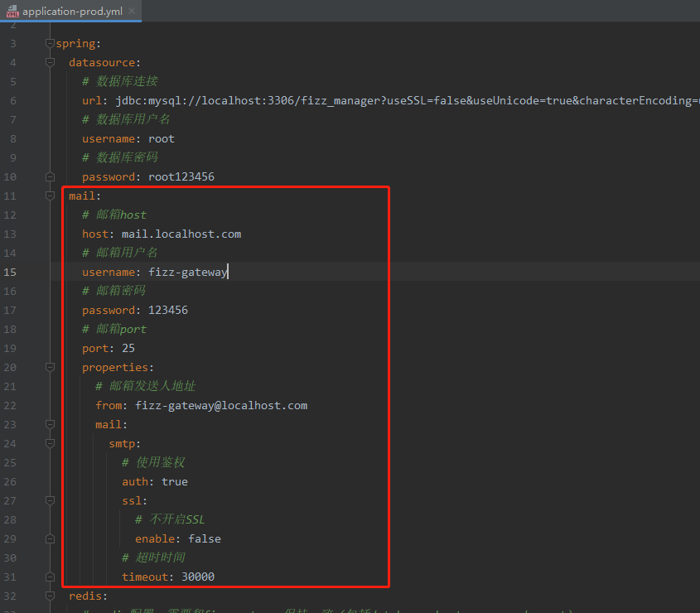Image resolution: width=700 pixels, height=613 pixels.
Task: Click the jdbc:mysql url value
Action: (x=408, y=100)
